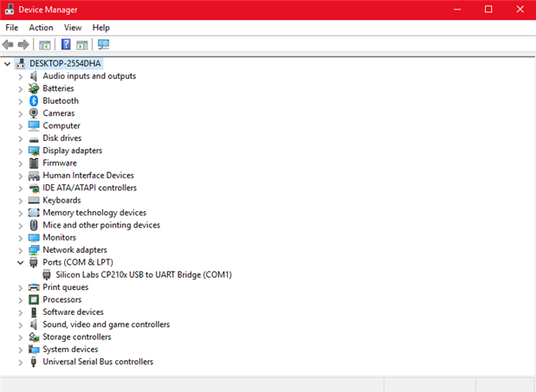This screenshot has width=536, height=392.
Task: Collapse the Ports (COM & LPT) category
Action: tap(21, 262)
